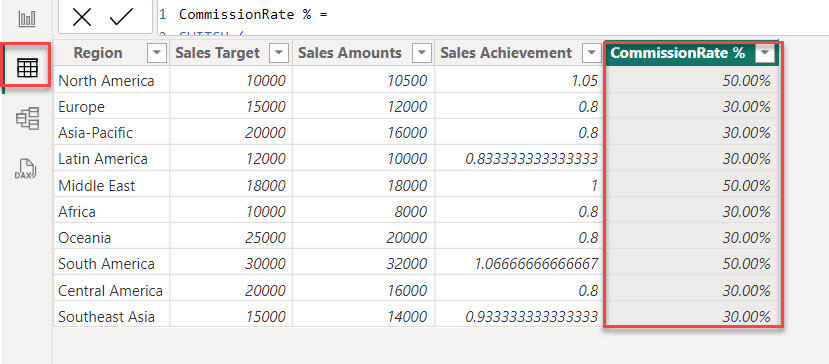
Task: Switch to Report view icon
Action: 26,19
